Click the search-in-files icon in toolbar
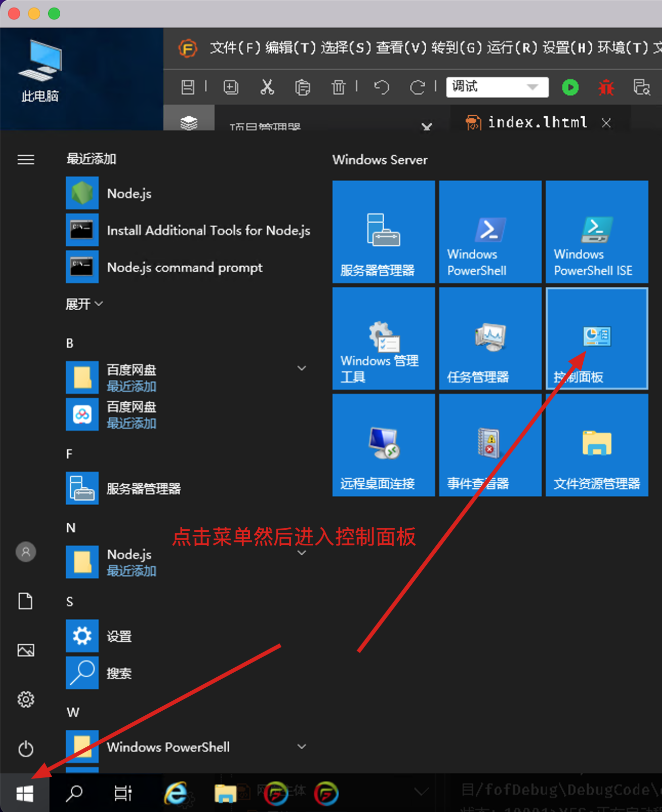Viewport: 662px width, 812px height. (x=642, y=87)
